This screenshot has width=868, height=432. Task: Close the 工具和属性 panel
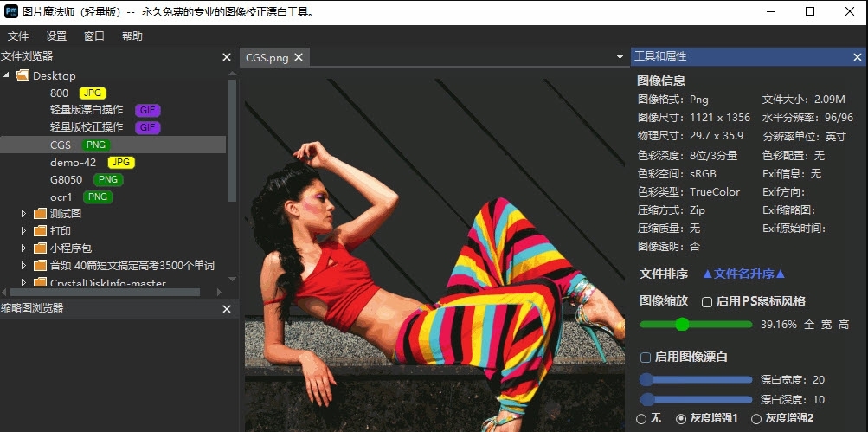point(857,57)
